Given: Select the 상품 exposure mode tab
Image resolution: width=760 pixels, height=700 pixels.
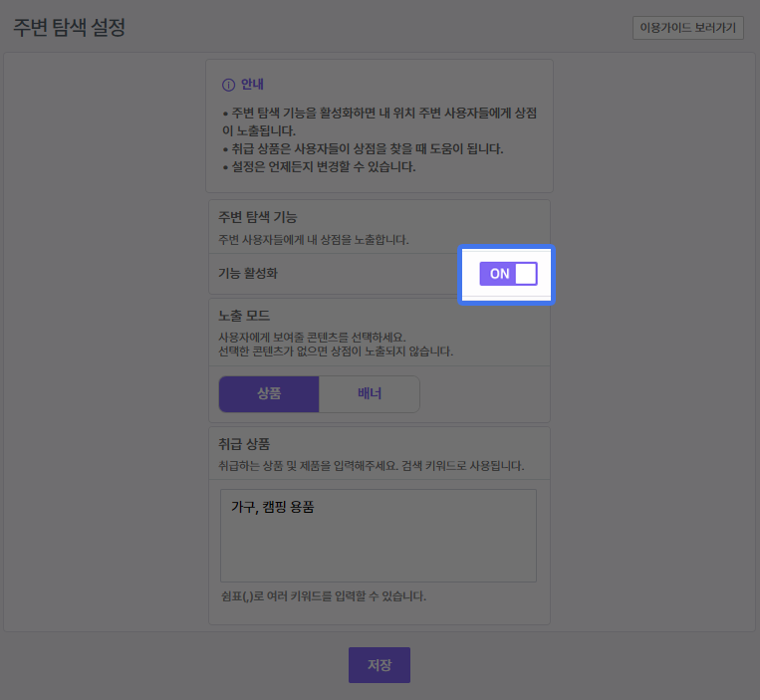Looking at the screenshot, I should click(x=269, y=393).
